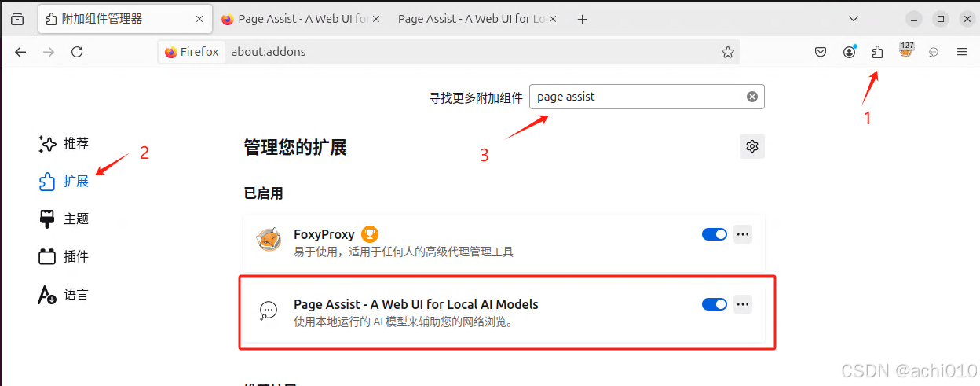
Task: Click the Page Assist chat bubble icon
Action: click(269, 311)
